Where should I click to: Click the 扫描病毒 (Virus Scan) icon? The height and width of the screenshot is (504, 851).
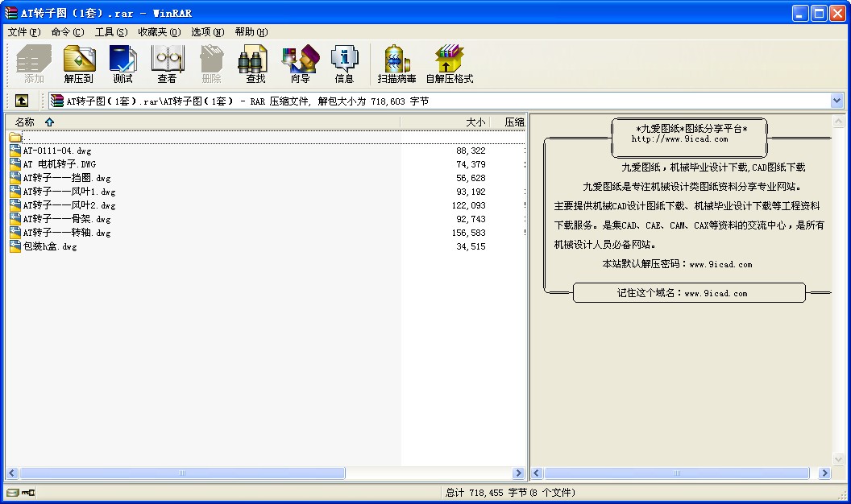click(x=396, y=64)
